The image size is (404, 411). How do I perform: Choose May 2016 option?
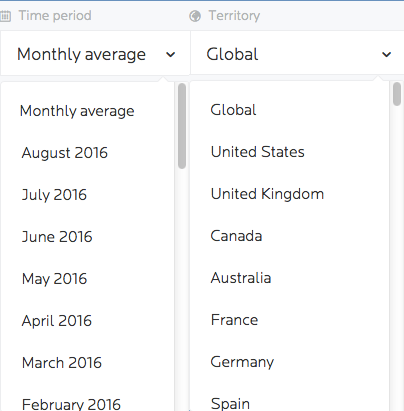[x=55, y=279]
